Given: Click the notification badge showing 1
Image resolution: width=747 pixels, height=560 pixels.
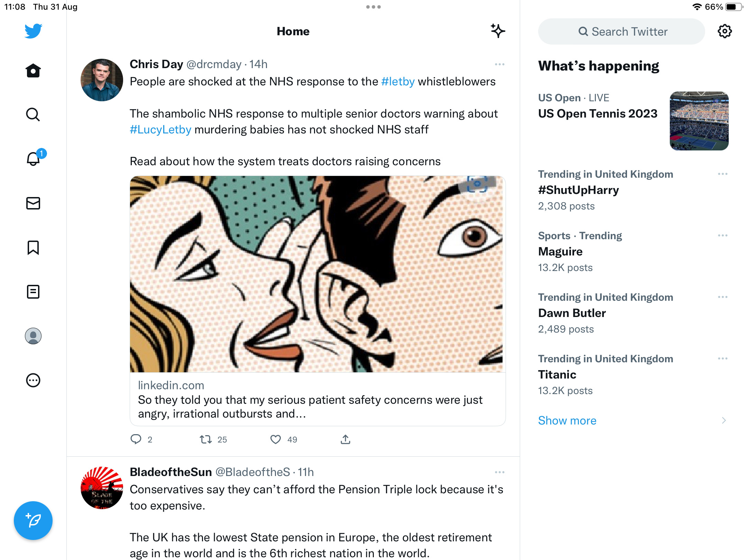Looking at the screenshot, I should (41, 153).
